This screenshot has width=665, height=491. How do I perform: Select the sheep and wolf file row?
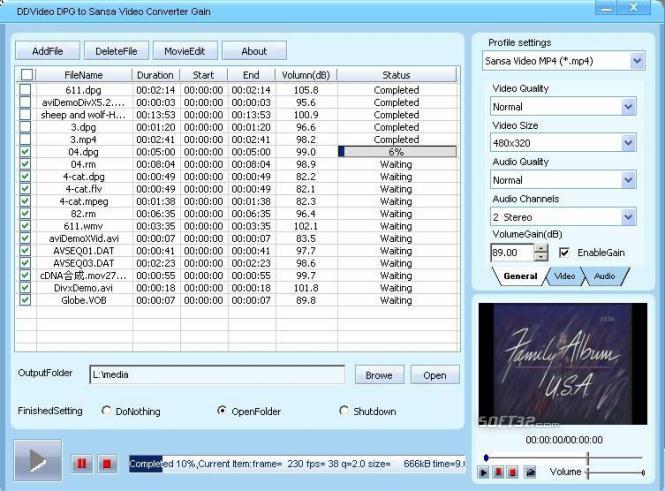pyautogui.click(x=238, y=114)
